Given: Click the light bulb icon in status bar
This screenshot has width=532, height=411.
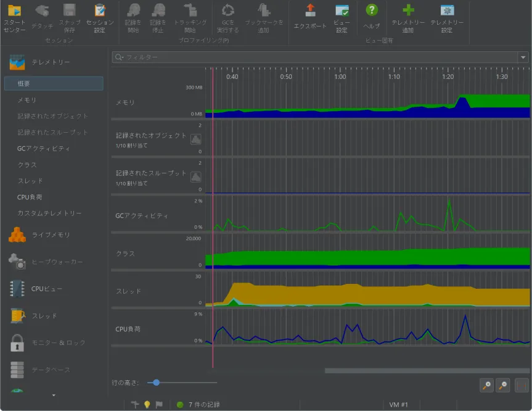Looking at the screenshot, I should (147, 405).
